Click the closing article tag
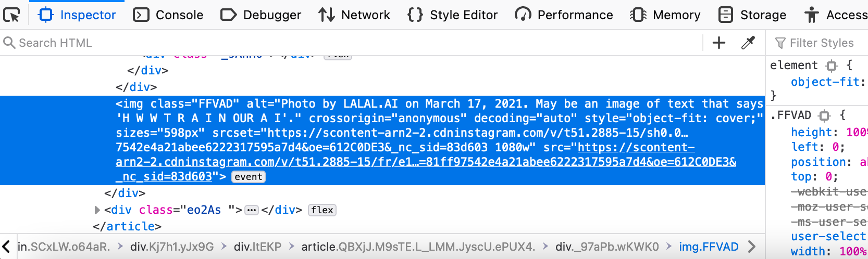The image size is (868, 259). 127,227
